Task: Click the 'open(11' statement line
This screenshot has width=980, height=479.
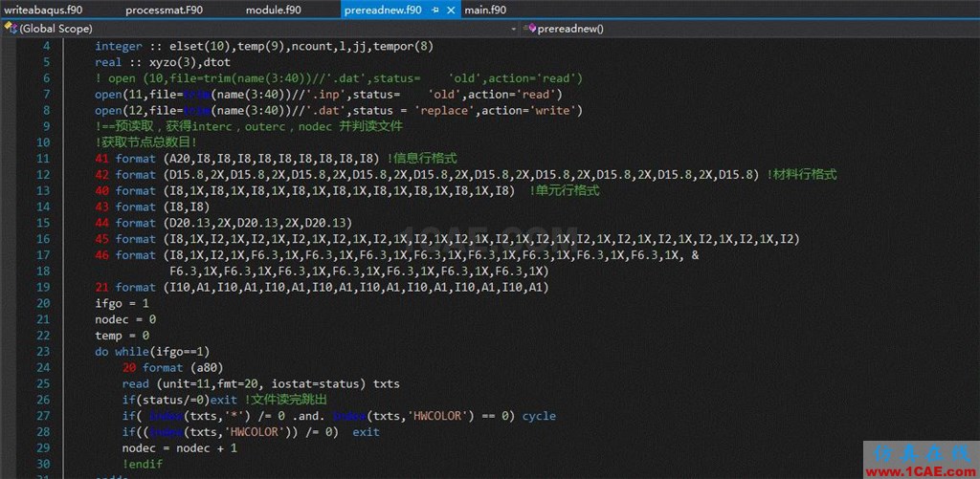Action: click(x=329, y=95)
